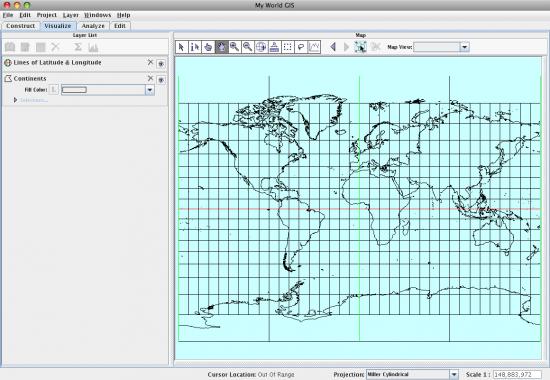Click the Layer List panel title

click(x=85, y=35)
